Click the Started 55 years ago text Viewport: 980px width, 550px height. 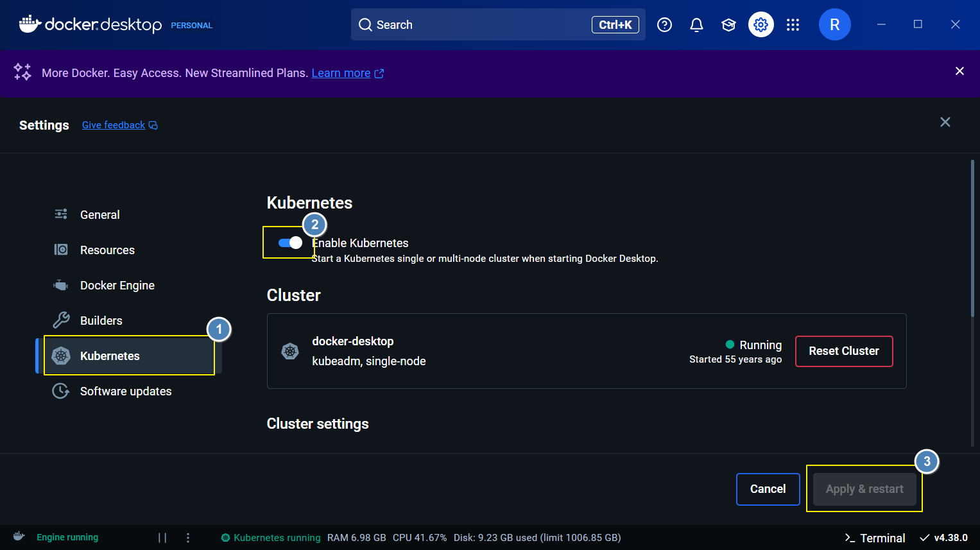735,359
